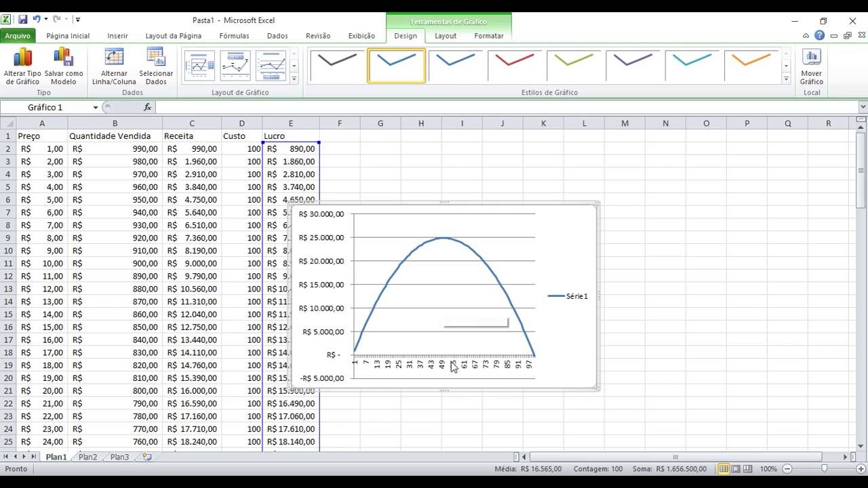The width and height of the screenshot is (868, 488).
Task: Click the fx insert function icon
Action: click(147, 107)
